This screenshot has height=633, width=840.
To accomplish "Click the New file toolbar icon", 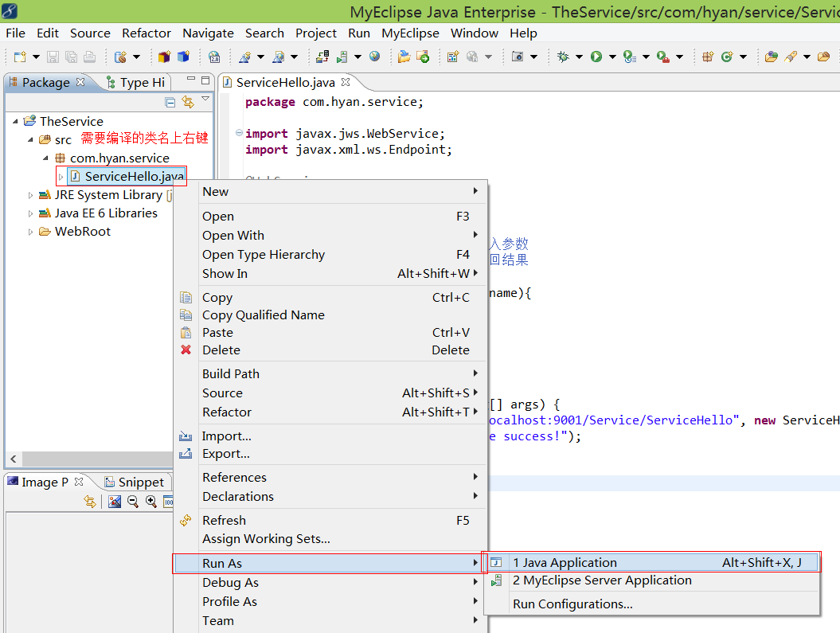I will (21, 57).
